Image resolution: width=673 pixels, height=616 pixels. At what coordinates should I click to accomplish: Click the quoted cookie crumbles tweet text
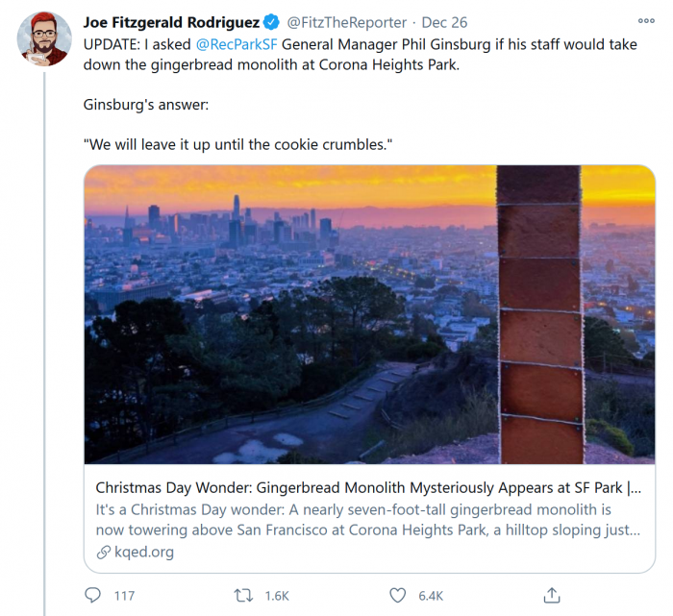coord(238,143)
